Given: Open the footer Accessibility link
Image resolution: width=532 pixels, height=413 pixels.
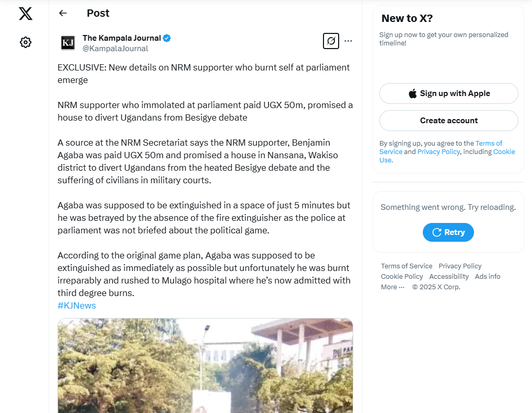Looking at the screenshot, I should 449,276.
